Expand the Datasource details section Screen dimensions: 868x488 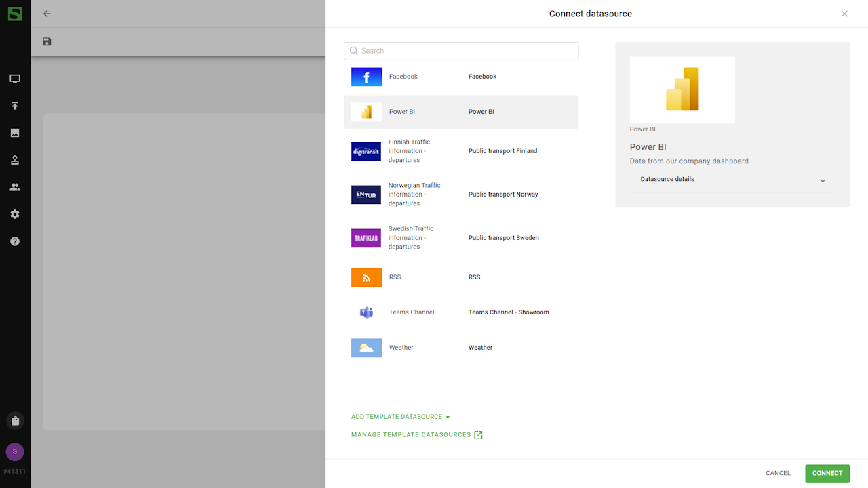click(732, 180)
